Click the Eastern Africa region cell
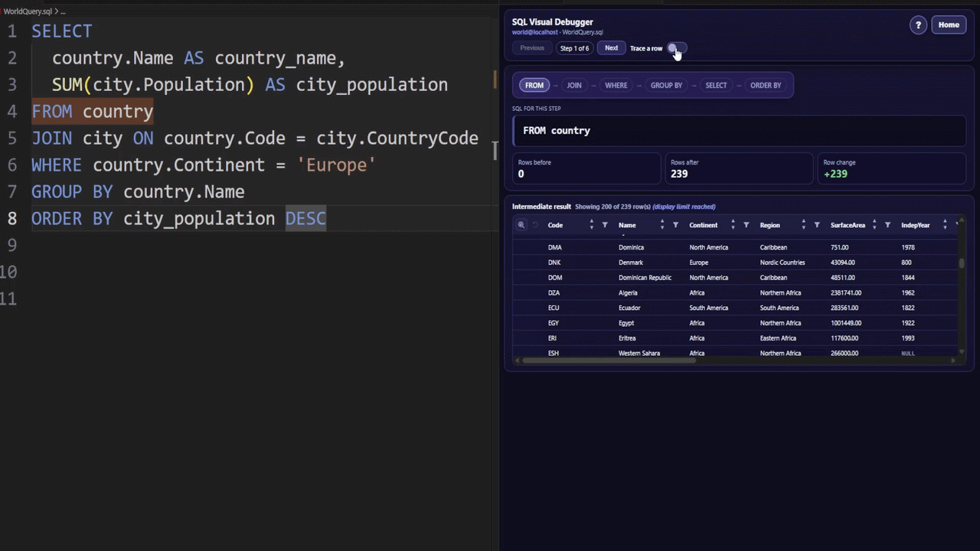 tap(779, 338)
